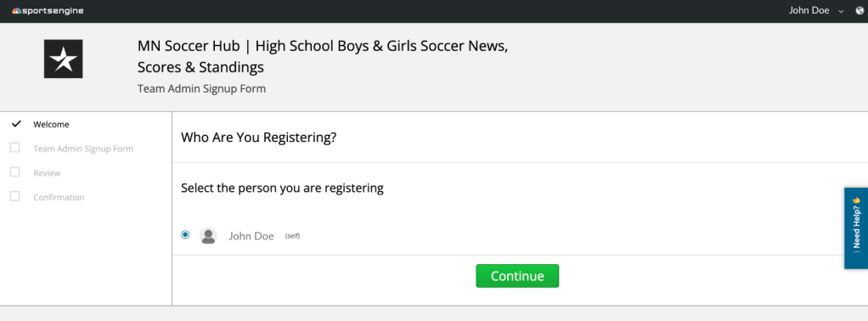Click the thumbs-up icon on Need Help tab

click(x=856, y=200)
